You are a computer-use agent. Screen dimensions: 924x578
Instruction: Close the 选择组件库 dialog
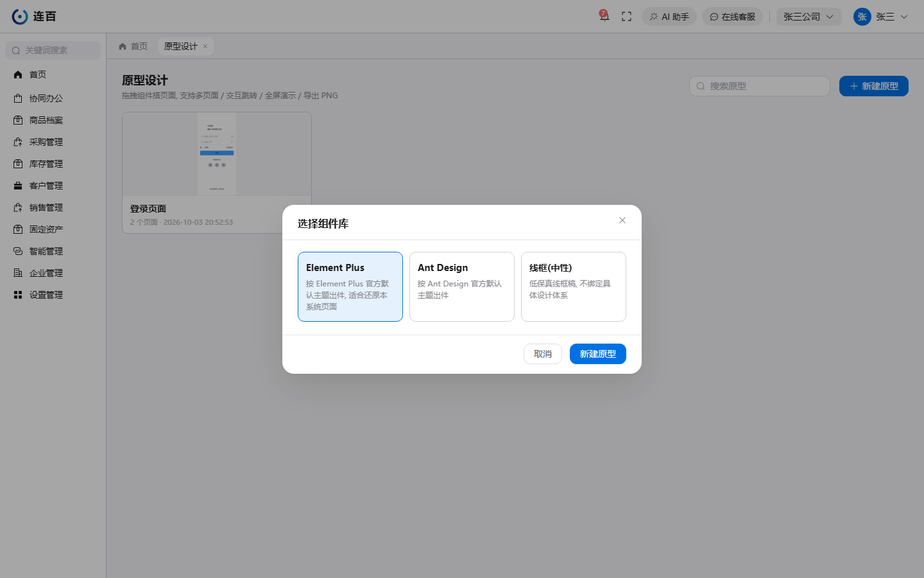click(622, 220)
